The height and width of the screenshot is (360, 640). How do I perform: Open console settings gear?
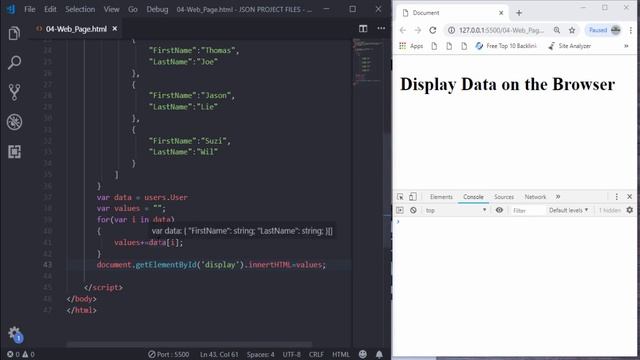[630, 210]
